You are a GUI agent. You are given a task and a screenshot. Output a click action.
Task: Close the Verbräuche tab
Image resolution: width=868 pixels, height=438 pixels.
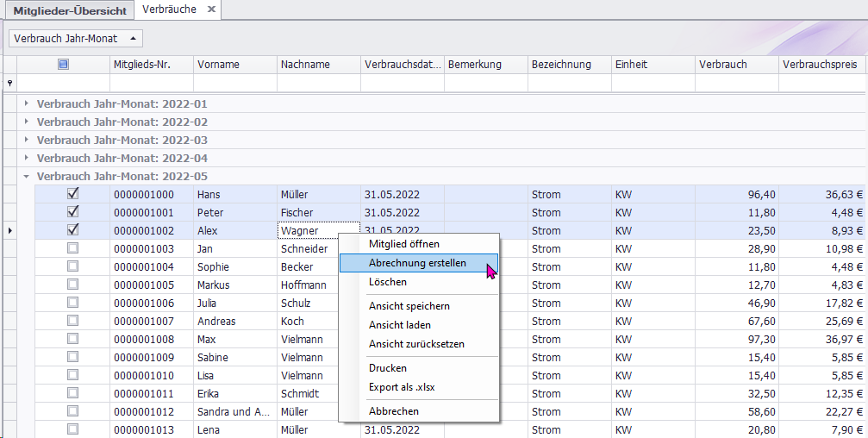pos(210,9)
